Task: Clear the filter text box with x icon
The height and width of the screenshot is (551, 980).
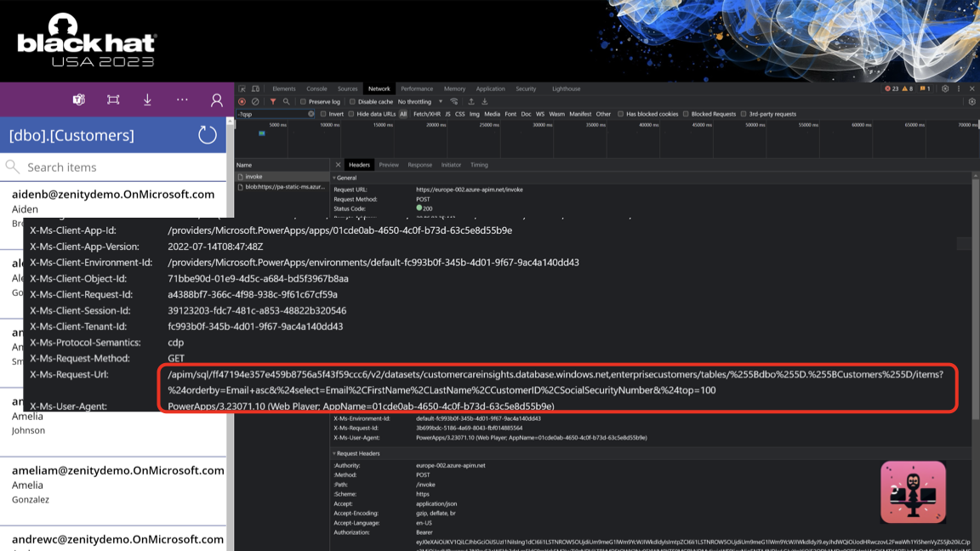Action: click(311, 114)
